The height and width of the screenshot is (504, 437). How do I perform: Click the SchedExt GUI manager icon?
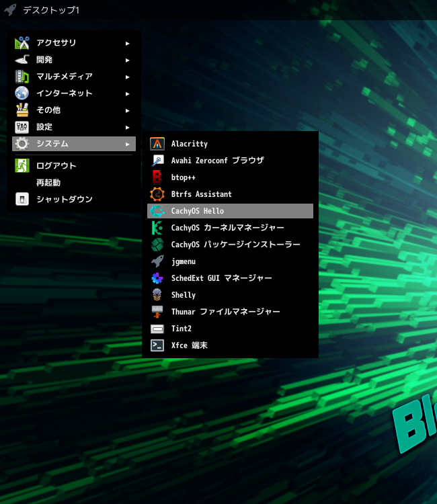[x=157, y=278]
